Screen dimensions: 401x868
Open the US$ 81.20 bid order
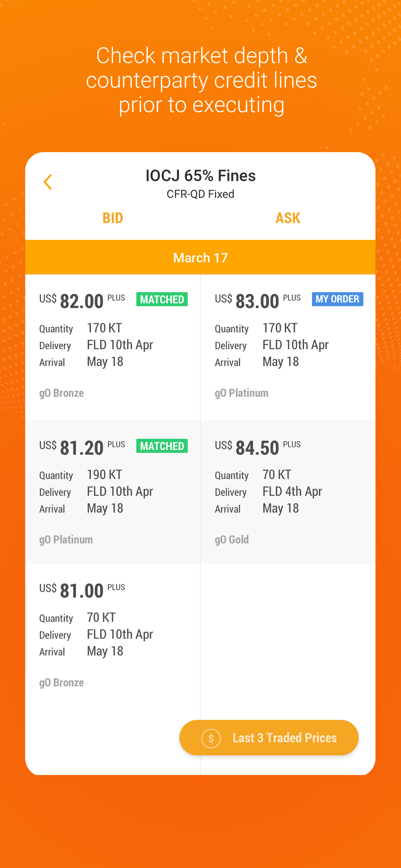tap(113, 492)
